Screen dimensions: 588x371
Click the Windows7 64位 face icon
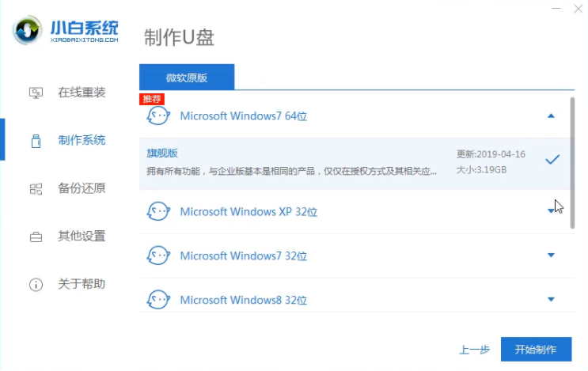(x=158, y=116)
